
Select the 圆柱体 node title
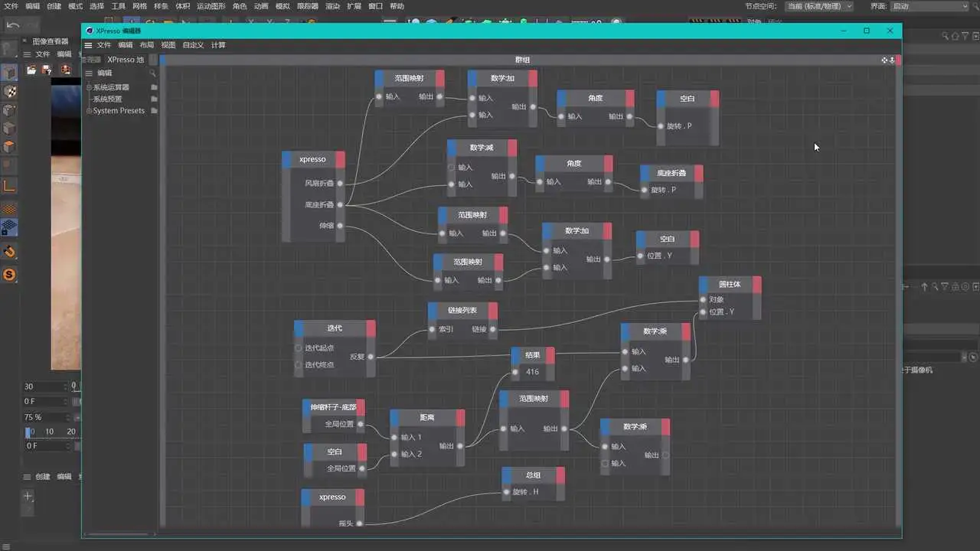click(730, 284)
